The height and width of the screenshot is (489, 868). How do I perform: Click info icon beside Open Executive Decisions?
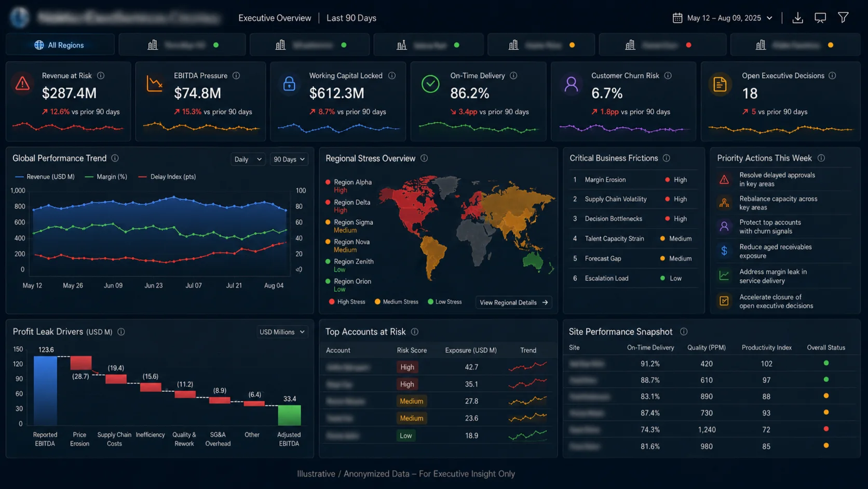coord(833,76)
